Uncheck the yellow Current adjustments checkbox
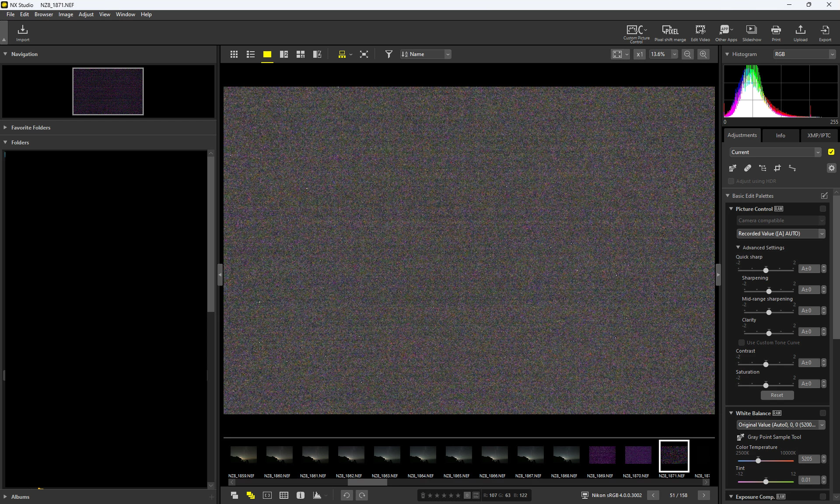The image size is (840, 504). click(831, 152)
